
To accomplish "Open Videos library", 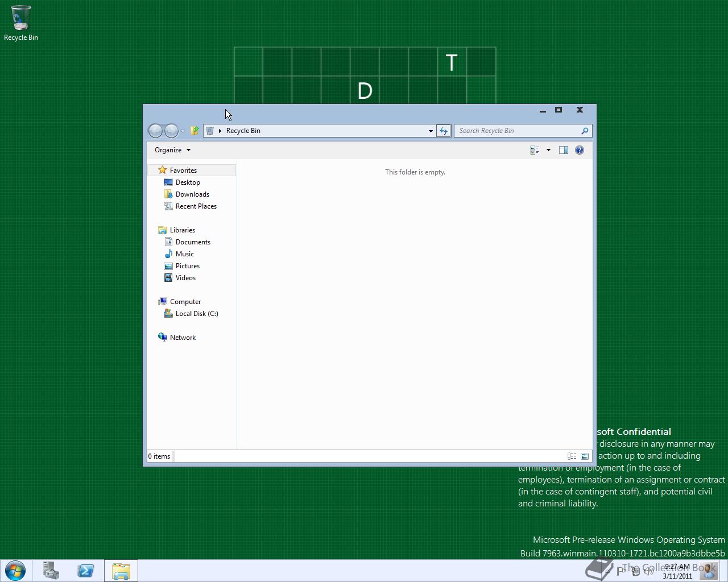I will coord(185,278).
